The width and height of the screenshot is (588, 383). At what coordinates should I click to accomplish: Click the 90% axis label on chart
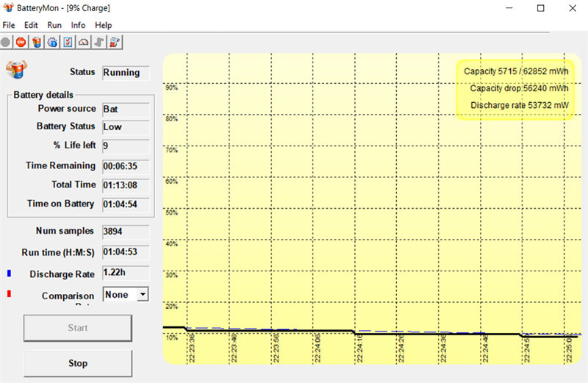pos(171,87)
